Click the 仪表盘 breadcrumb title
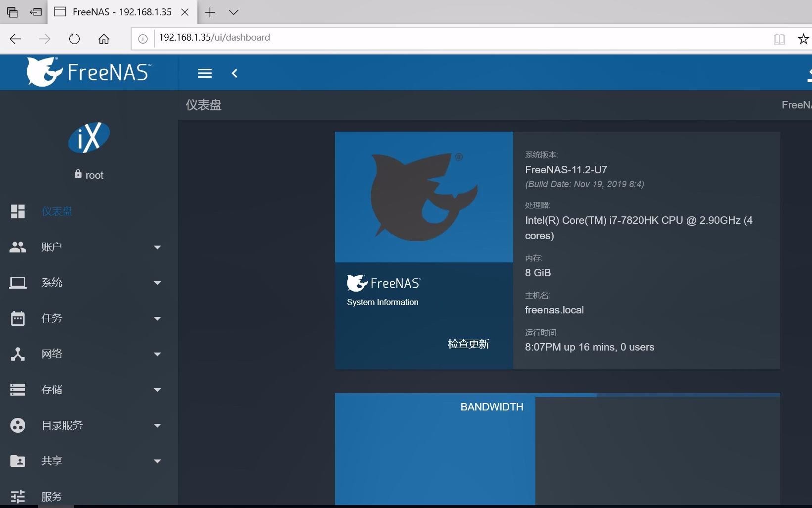 point(203,105)
